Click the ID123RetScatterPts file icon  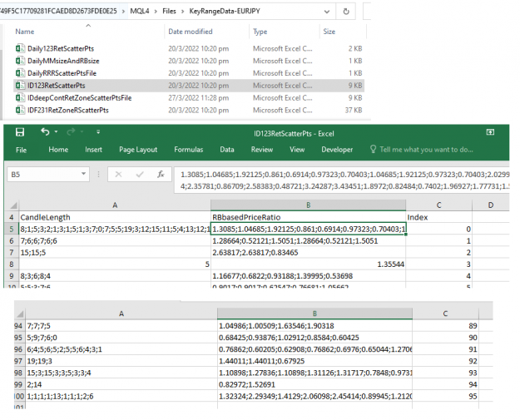(x=20, y=86)
